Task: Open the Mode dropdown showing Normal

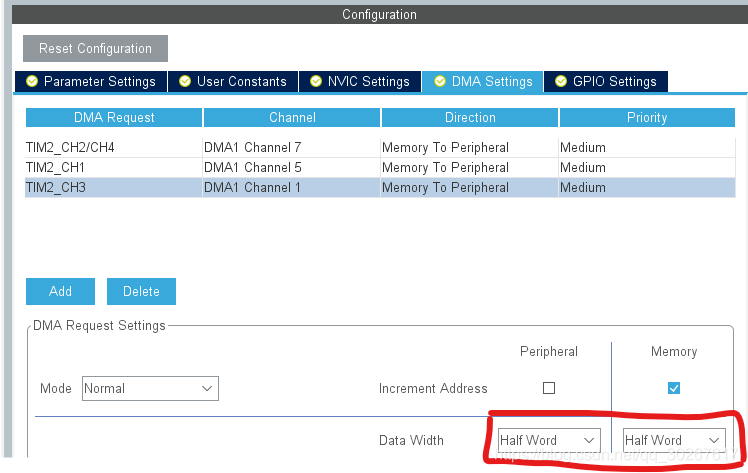Action: [150, 388]
